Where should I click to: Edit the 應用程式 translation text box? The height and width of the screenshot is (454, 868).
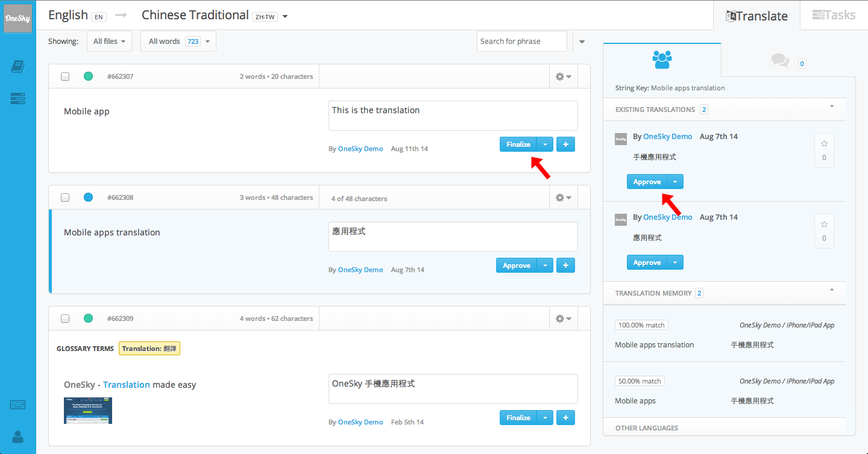pyautogui.click(x=453, y=237)
